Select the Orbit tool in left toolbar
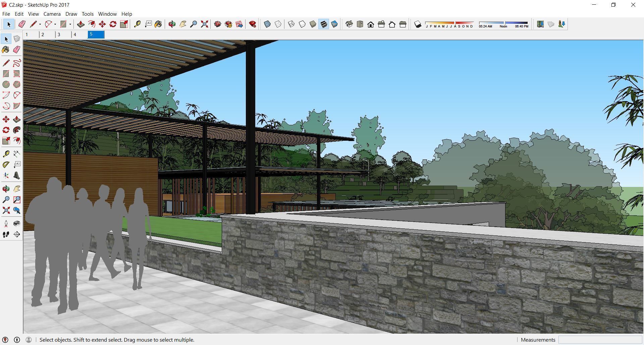 tap(6, 189)
